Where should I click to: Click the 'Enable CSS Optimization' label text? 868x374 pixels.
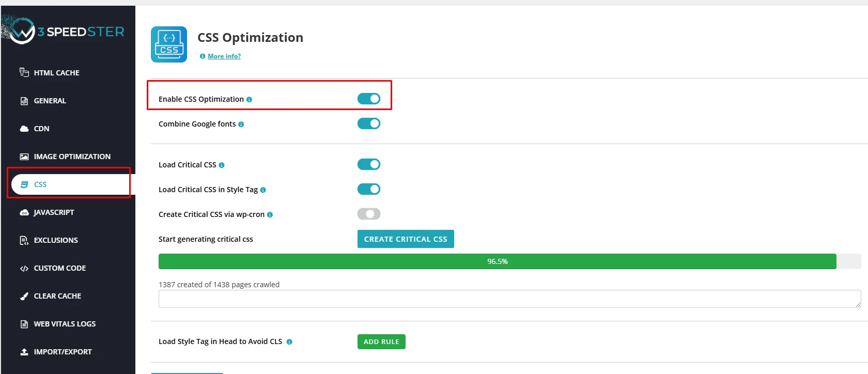[201, 99]
